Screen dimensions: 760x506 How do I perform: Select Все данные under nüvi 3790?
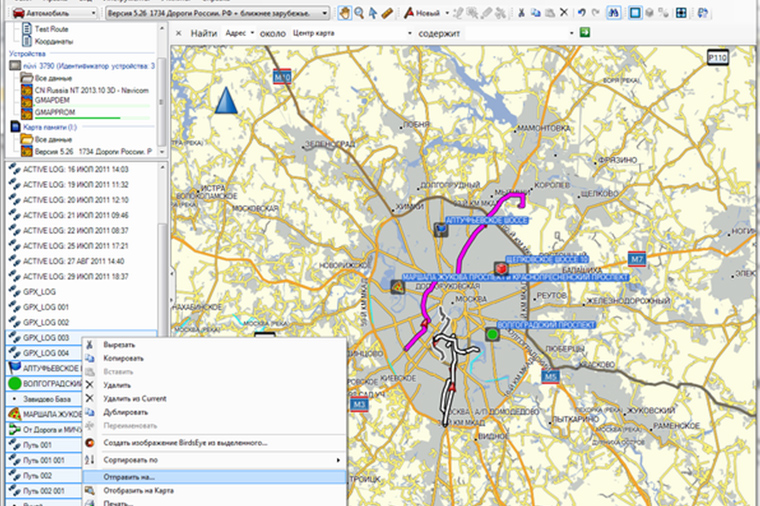[53, 78]
